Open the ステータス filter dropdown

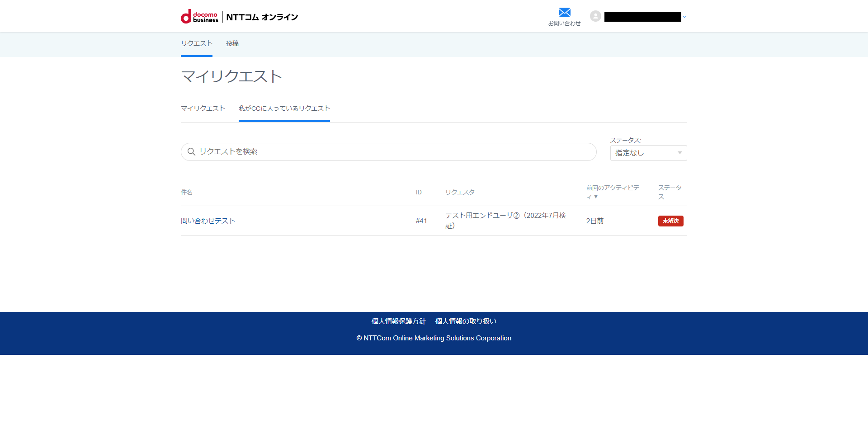648,153
